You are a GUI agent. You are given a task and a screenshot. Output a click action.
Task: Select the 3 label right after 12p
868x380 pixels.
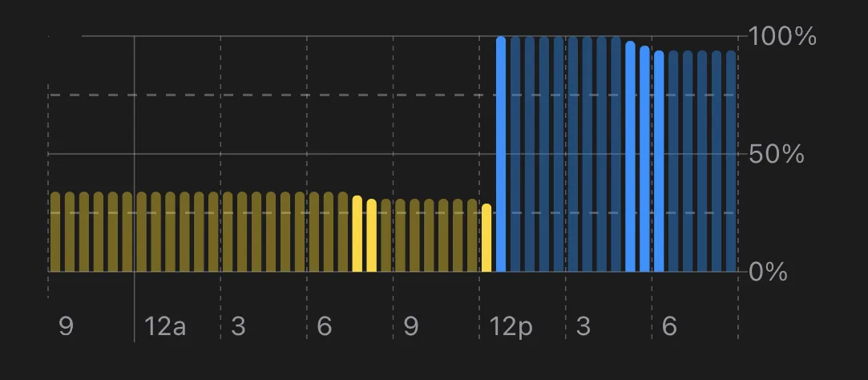(x=583, y=326)
